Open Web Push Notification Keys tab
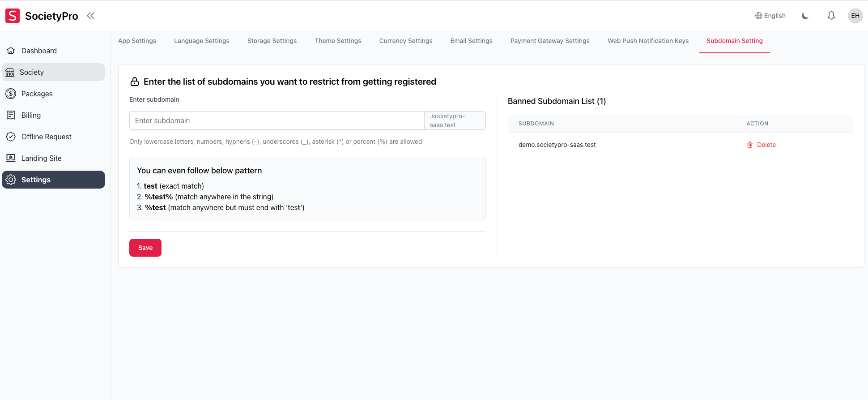 pos(648,41)
